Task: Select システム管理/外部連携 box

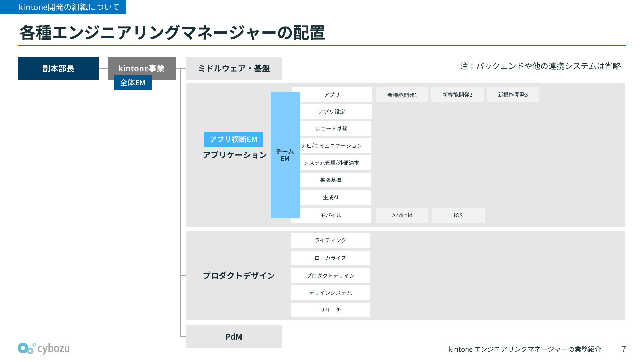Action: (x=336, y=163)
